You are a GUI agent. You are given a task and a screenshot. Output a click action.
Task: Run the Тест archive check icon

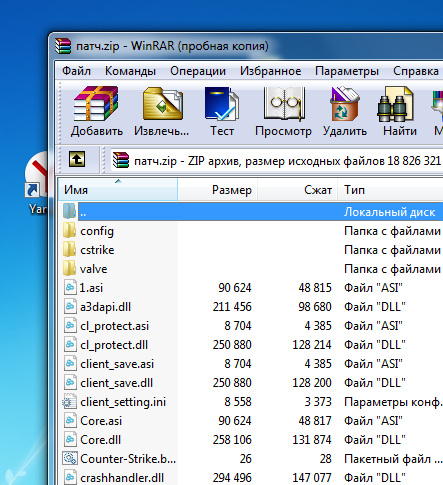pyautogui.click(x=222, y=104)
